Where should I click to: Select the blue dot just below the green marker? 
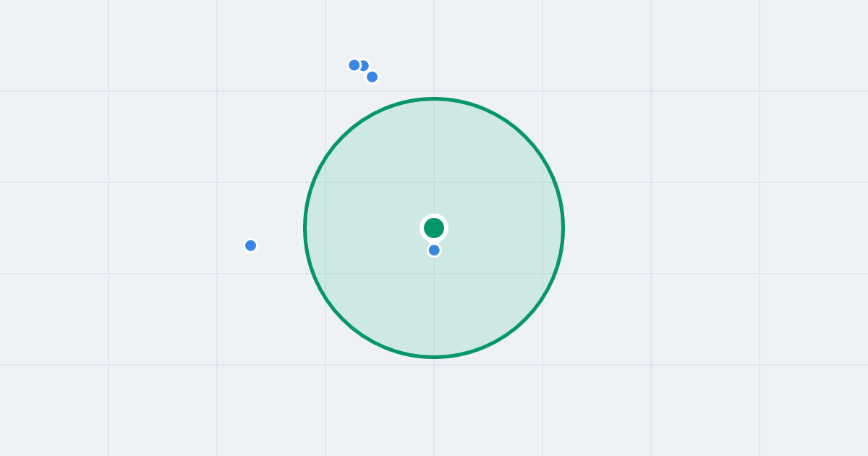[434, 250]
